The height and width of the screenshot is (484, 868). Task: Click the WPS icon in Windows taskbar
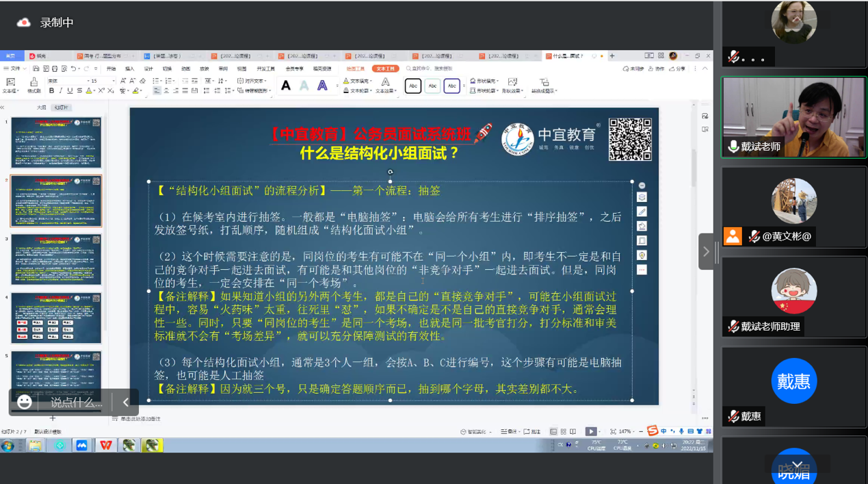coord(106,445)
